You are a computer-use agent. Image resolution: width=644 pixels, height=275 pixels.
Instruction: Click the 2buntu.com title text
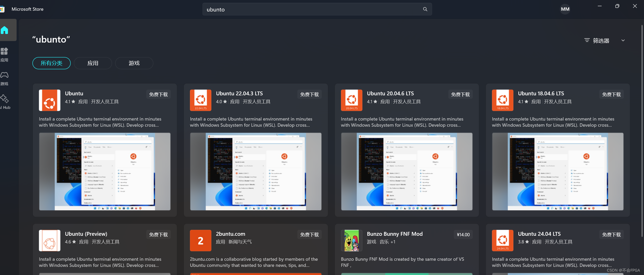point(230,234)
